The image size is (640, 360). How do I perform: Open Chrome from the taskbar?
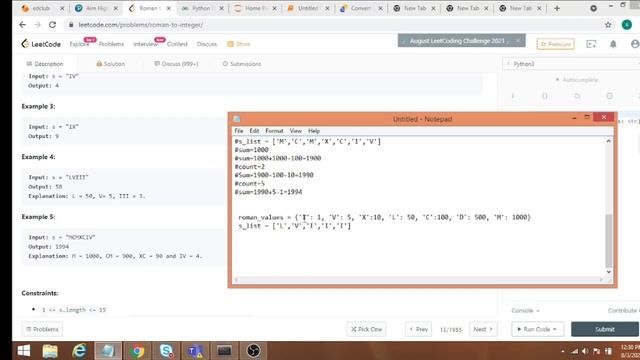[x=137, y=351]
